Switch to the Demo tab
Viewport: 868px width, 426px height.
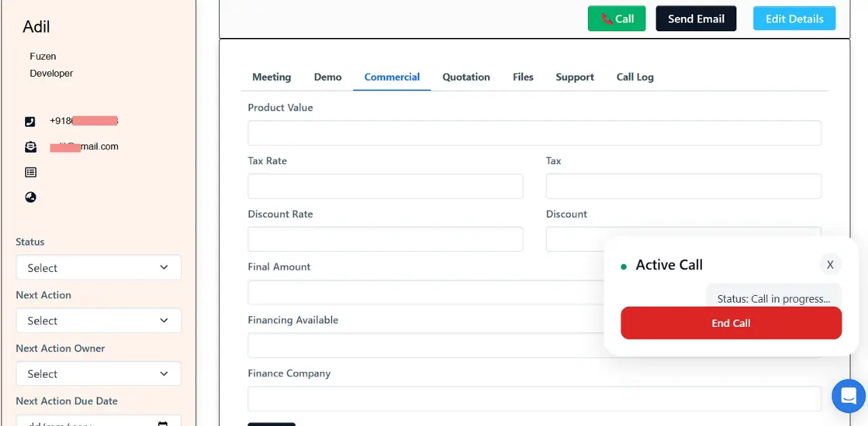coord(328,77)
